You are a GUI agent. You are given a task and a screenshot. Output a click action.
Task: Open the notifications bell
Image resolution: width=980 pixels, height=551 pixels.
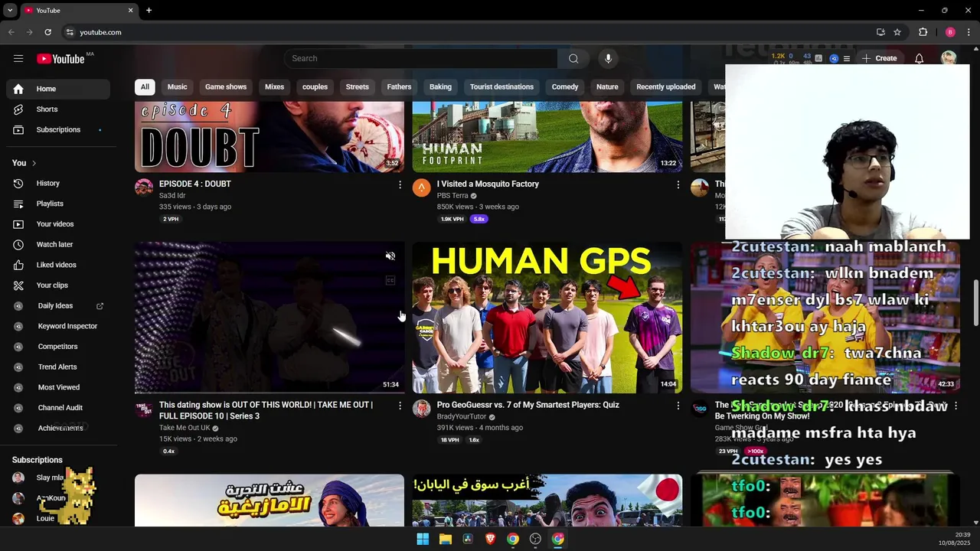point(919,58)
